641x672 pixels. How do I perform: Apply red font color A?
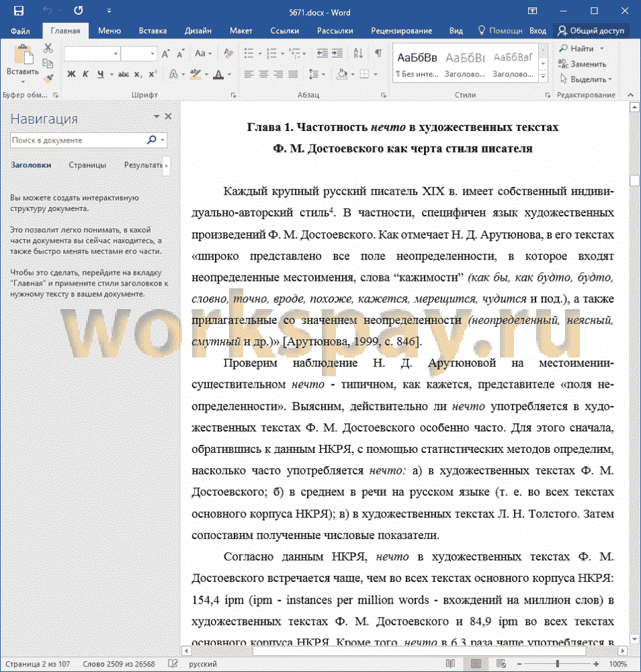218,75
